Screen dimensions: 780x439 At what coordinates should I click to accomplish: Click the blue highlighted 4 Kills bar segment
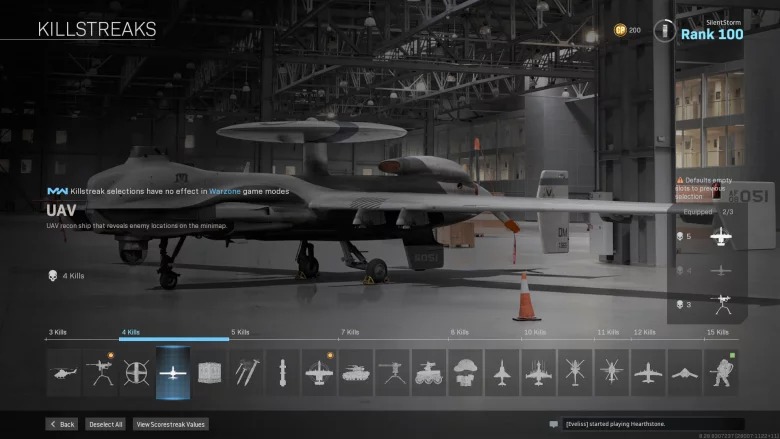click(x=174, y=339)
